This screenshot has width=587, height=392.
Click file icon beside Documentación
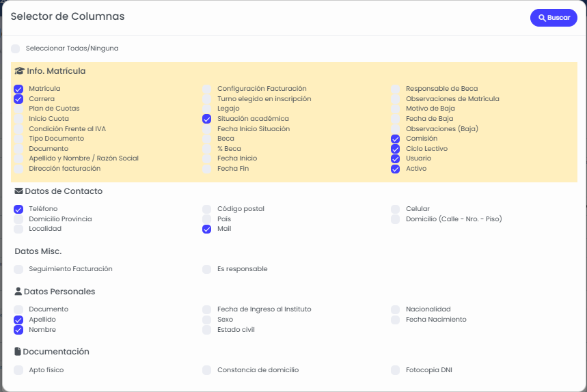point(18,352)
